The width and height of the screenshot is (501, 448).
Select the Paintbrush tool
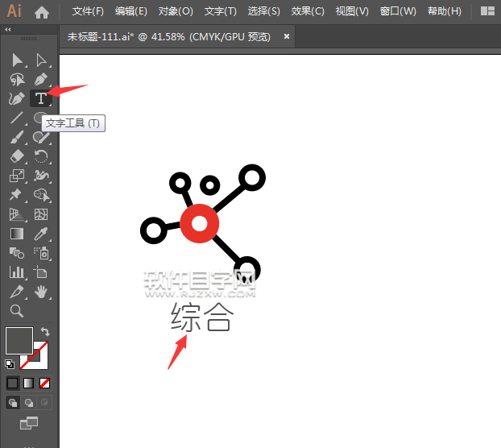coord(17,137)
